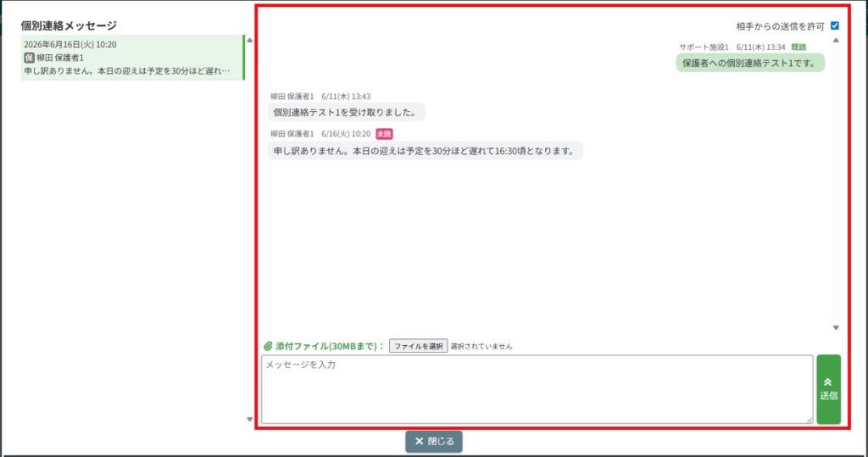Click the pink 未読 unread badge

[x=384, y=134]
